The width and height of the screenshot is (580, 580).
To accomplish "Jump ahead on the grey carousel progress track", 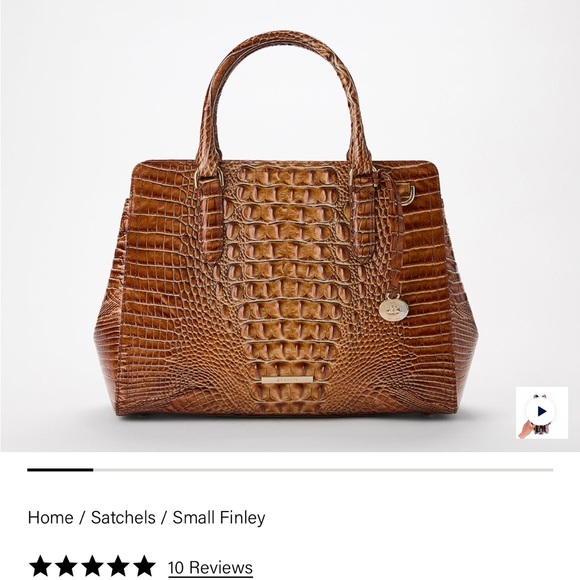I will click(323, 470).
